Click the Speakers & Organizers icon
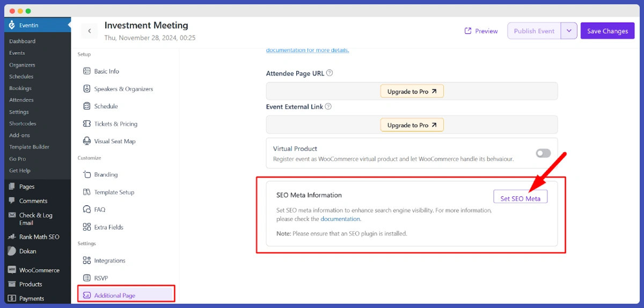The image size is (644, 308). [86, 89]
